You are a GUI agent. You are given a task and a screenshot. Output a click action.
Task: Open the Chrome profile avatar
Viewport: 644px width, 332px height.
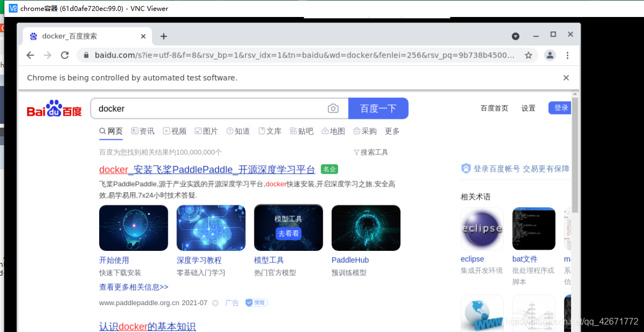point(550,55)
